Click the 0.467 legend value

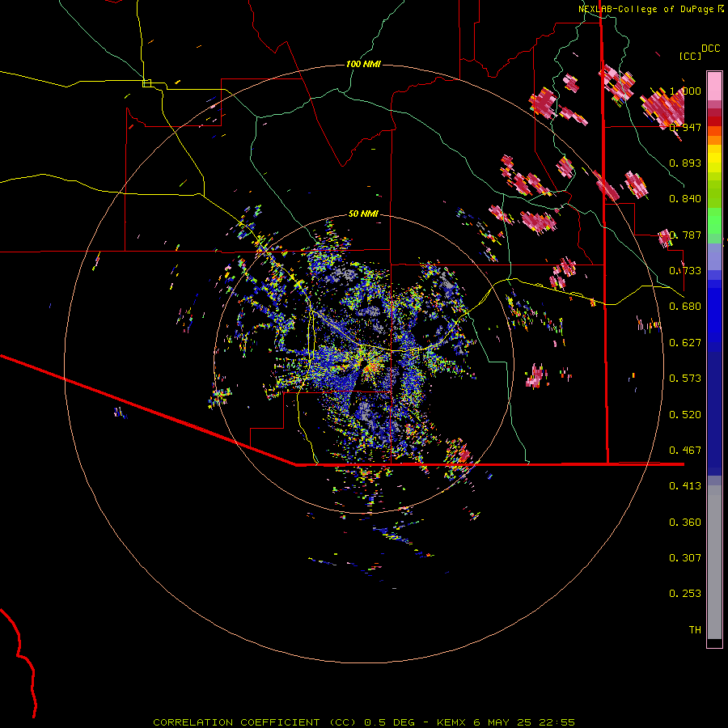[x=685, y=450]
